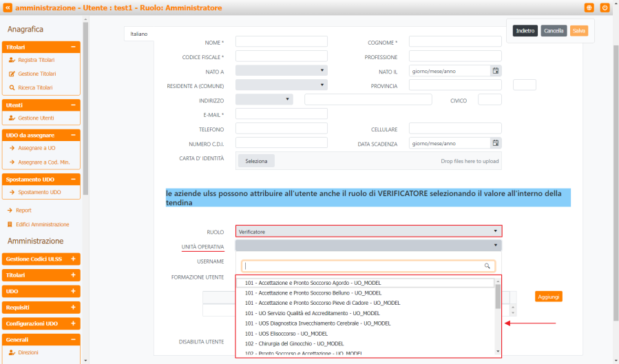Expand the Requisiti sidebar section
Viewport: 619px width, 364px height.
(x=73, y=307)
